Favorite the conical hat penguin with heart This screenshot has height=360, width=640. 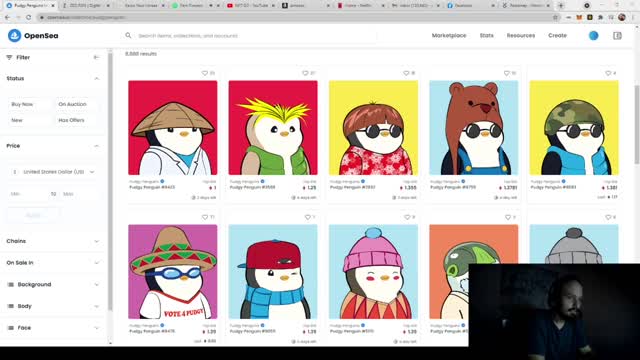click(x=205, y=73)
